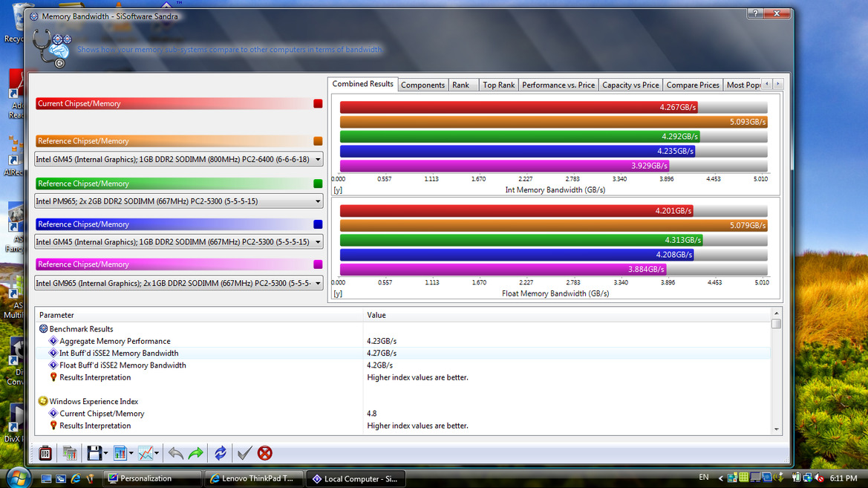
Task: Click the results list scrollbar down arrow
Action: click(776, 429)
